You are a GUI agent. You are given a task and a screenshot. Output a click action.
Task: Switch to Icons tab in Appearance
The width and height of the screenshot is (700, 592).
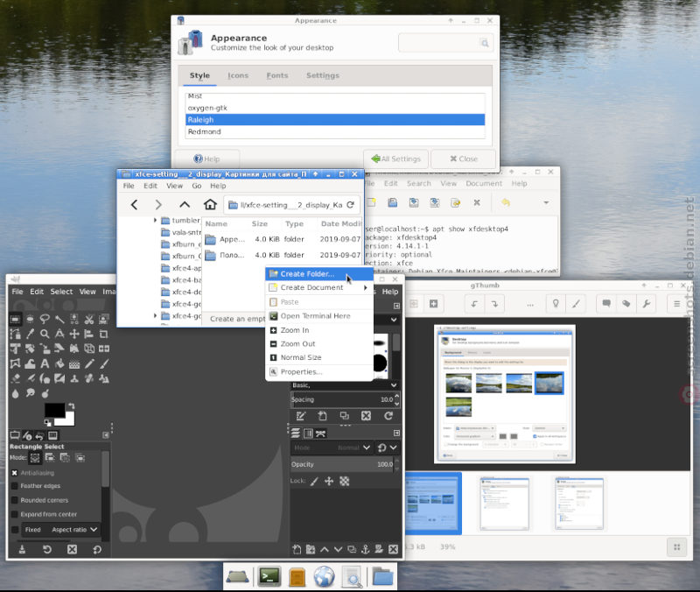tap(238, 75)
